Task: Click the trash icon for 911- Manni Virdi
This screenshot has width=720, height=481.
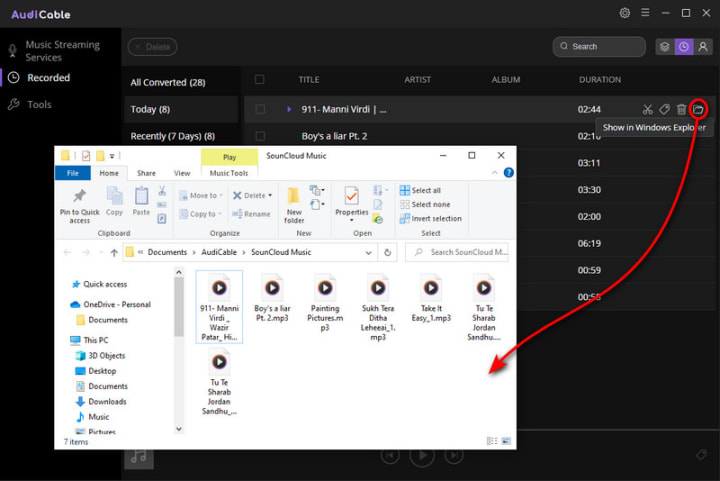Action: pos(681,109)
